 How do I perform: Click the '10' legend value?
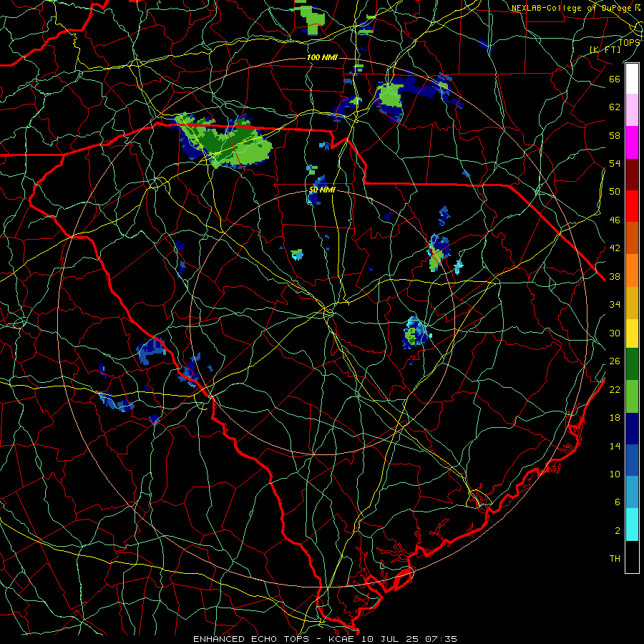coord(615,474)
